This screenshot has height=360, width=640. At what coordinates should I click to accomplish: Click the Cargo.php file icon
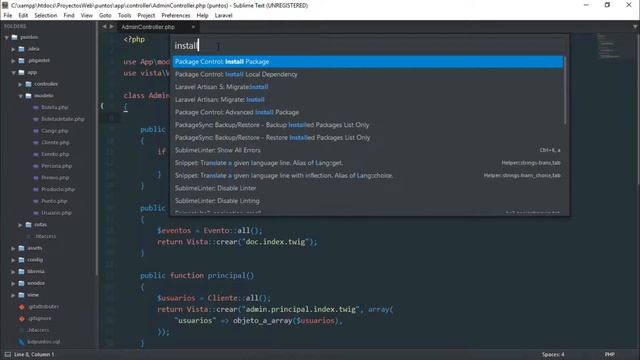pos(36,131)
